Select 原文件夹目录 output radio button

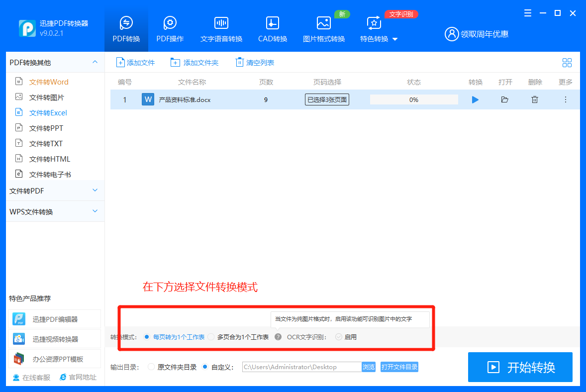151,367
